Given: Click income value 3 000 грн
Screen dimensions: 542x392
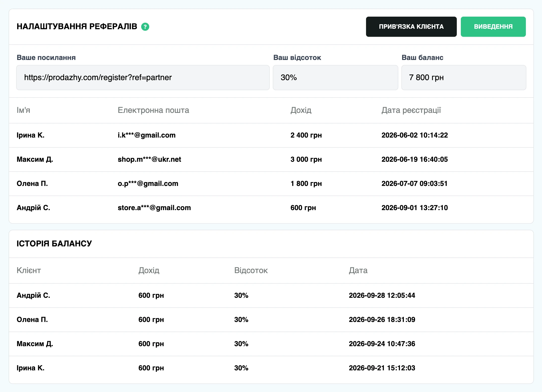Looking at the screenshot, I should point(306,159).
